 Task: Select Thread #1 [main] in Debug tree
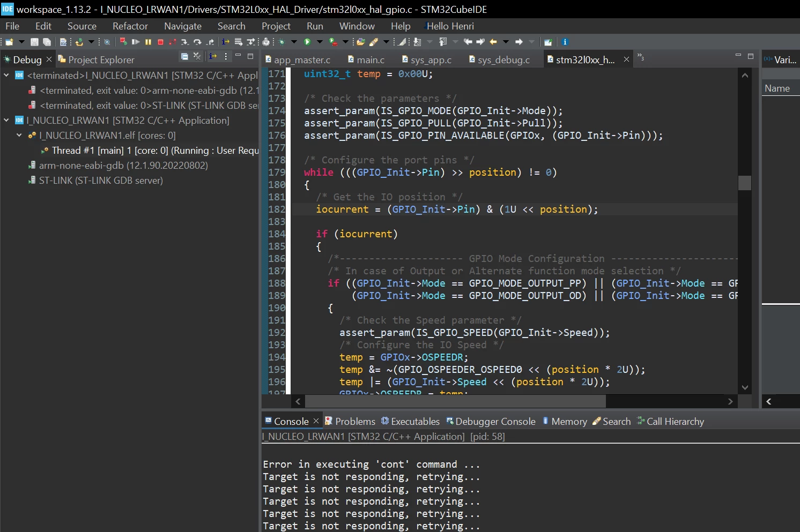pos(150,151)
